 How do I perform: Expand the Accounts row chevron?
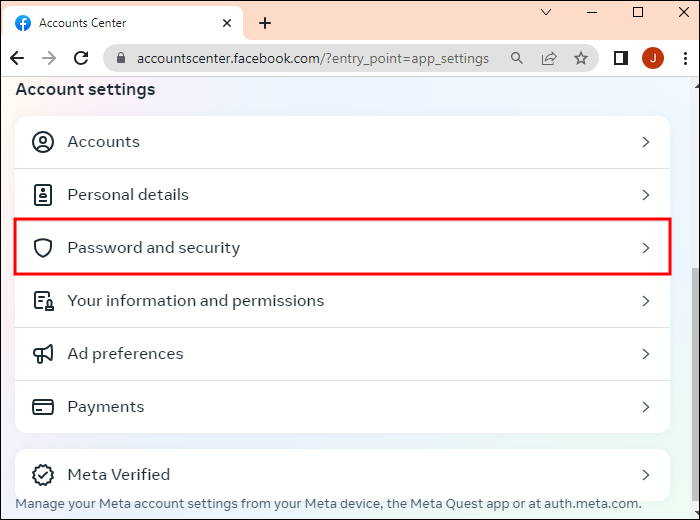(x=646, y=142)
